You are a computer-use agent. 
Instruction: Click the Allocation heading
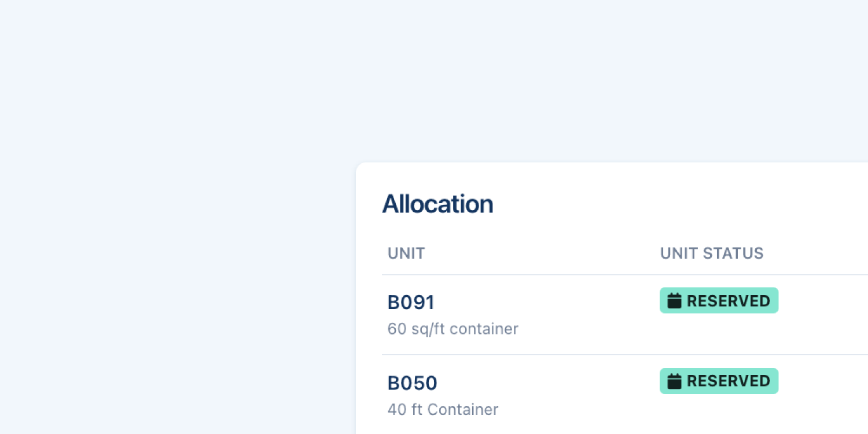tap(437, 204)
